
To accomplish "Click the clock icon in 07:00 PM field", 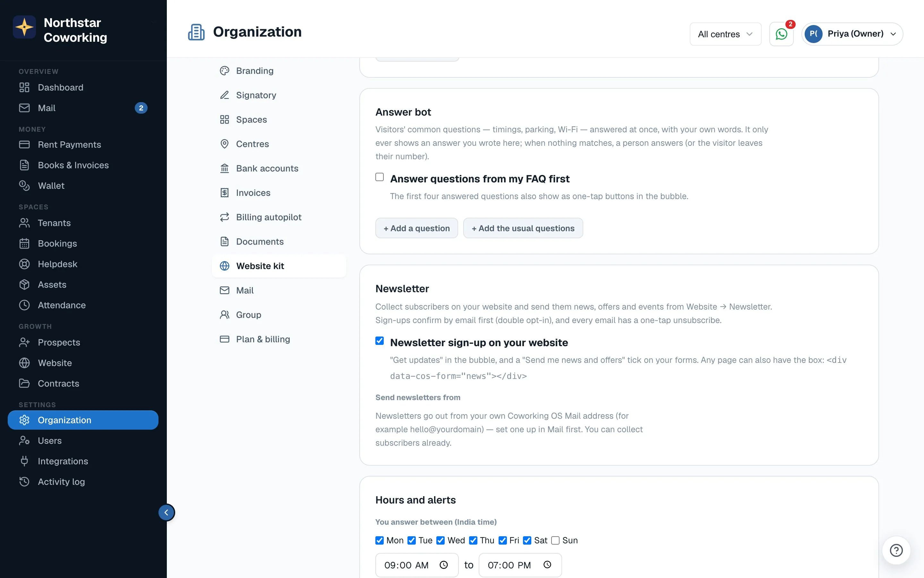I will pyautogui.click(x=547, y=565).
